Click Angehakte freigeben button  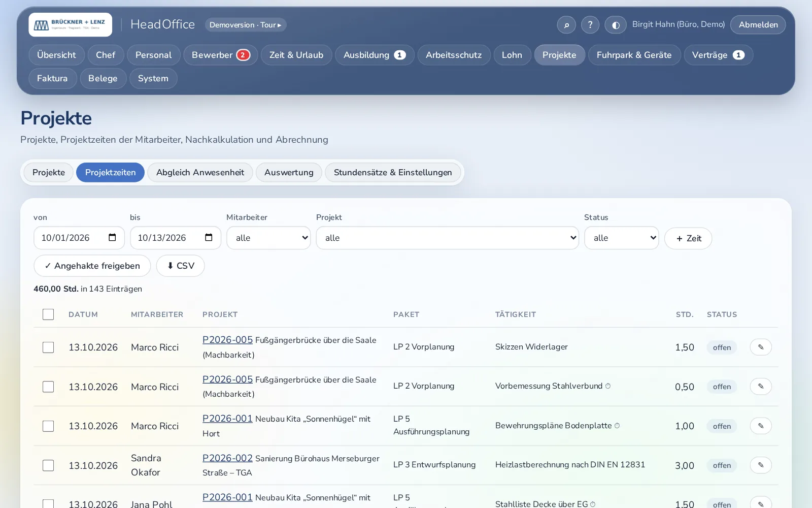(x=92, y=266)
